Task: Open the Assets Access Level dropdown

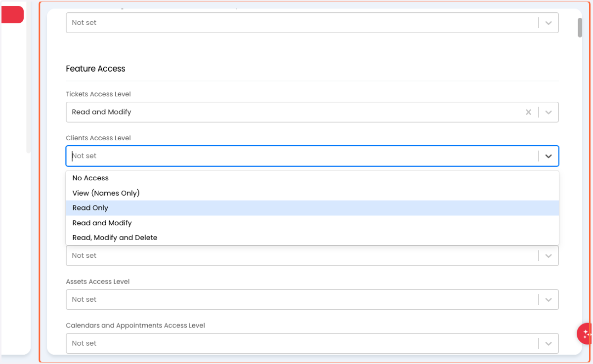Action: (x=312, y=299)
